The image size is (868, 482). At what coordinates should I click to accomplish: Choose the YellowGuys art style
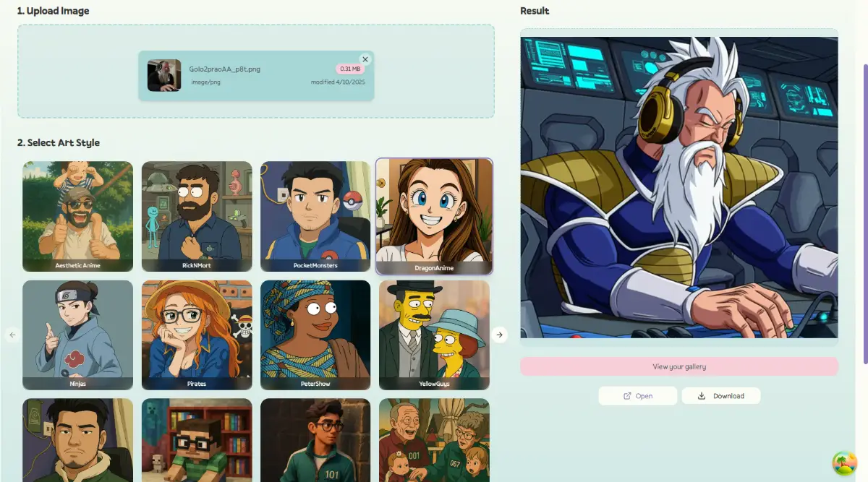click(x=434, y=335)
